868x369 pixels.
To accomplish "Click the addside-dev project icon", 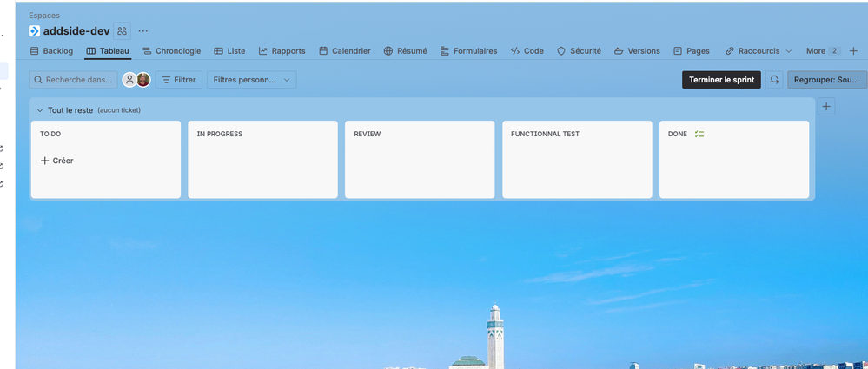I will (35, 31).
